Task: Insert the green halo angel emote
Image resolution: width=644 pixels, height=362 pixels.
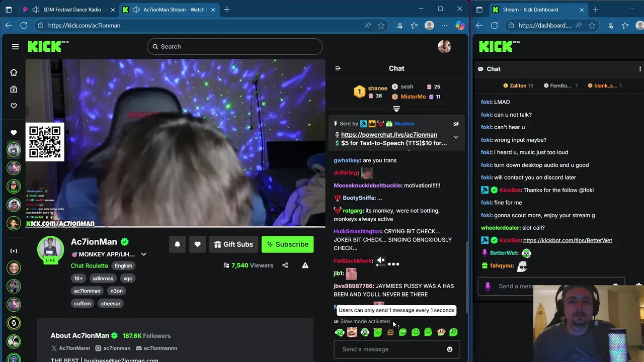Action: [x=377, y=332]
